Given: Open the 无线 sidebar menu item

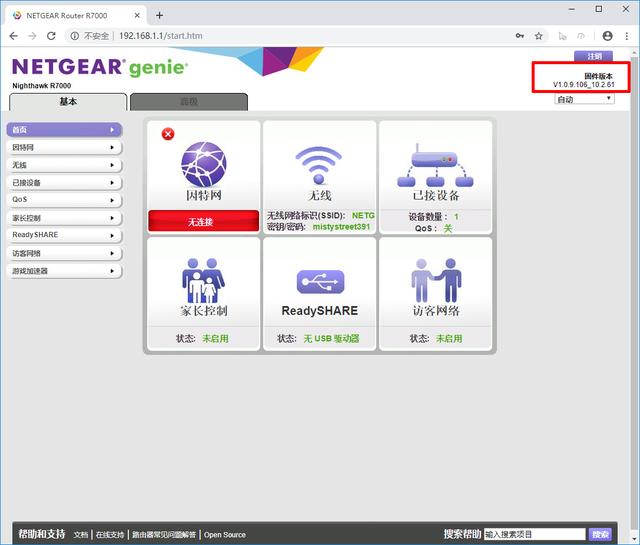Looking at the screenshot, I should coord(64,165).
